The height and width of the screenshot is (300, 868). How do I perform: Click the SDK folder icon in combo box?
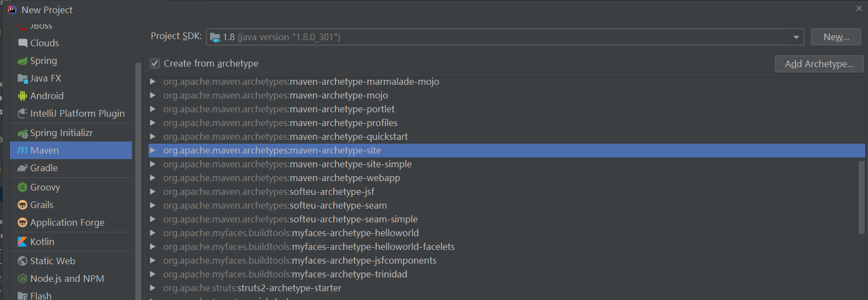pos(215,37)
